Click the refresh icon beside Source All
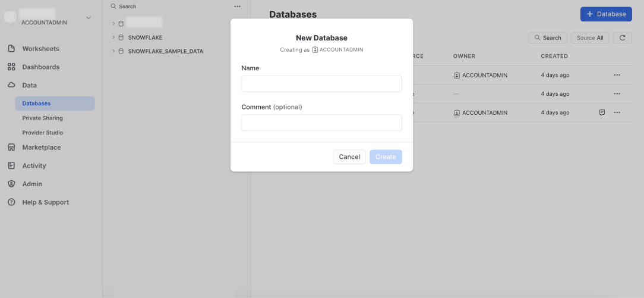 coord(622,38)
